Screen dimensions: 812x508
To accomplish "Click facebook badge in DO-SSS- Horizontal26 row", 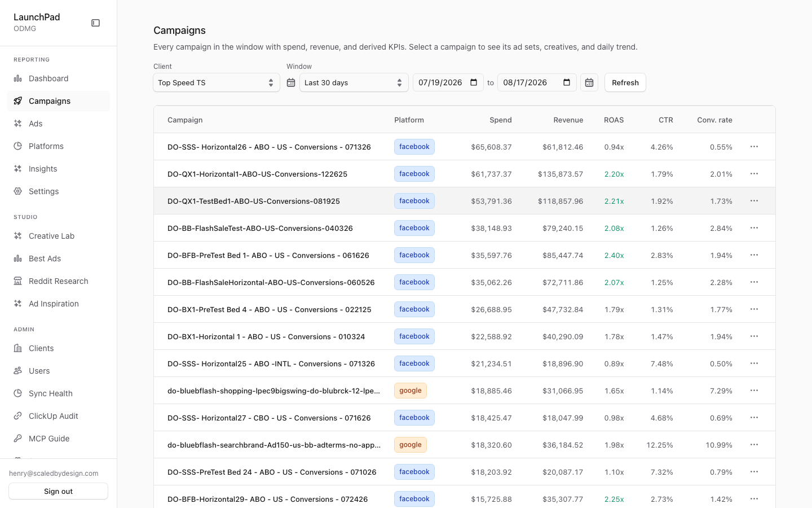I will tap(414, 147).
